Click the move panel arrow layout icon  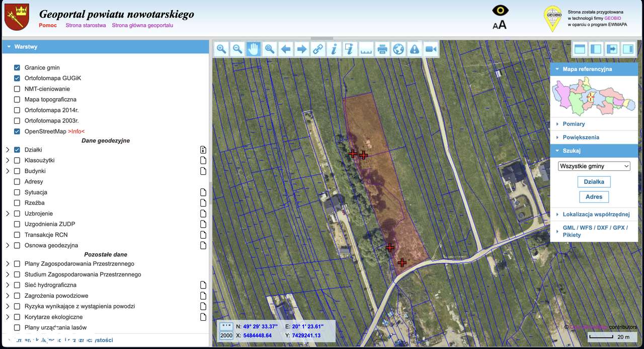pyautogui.click(x=612, y=49)
